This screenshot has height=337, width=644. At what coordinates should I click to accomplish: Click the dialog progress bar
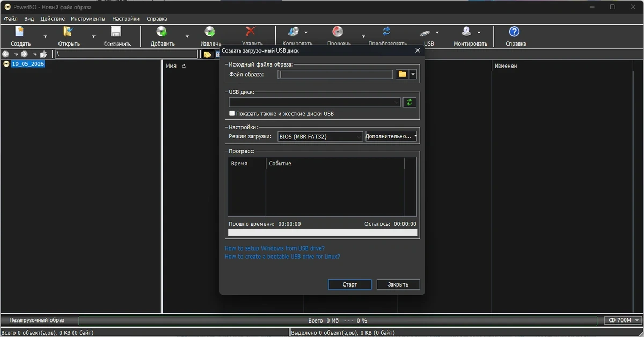click(x=323, y=232)
